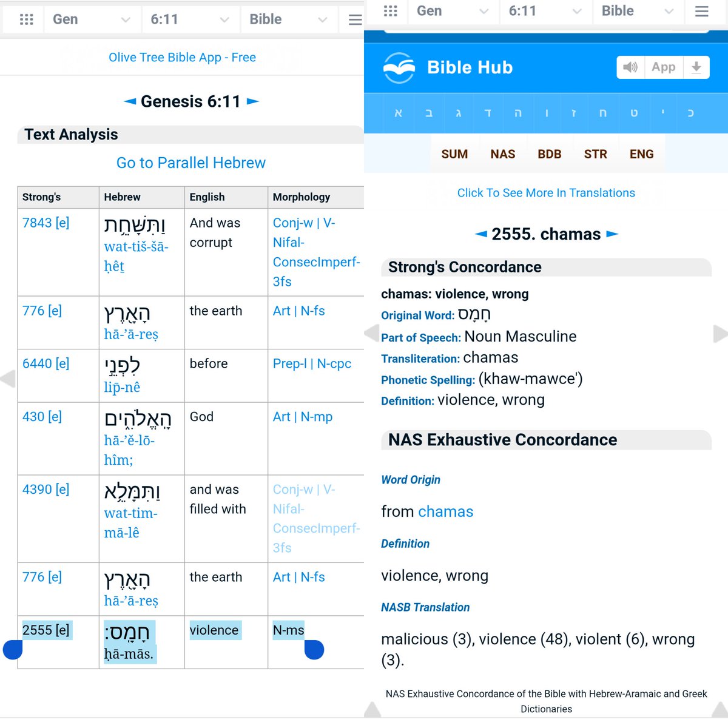The width and height of the screenshot is (728, 728).
Task: Go to previous verse arrow beside Genesis 6:11
Action: pyautogui.click(x=130, y=101)
